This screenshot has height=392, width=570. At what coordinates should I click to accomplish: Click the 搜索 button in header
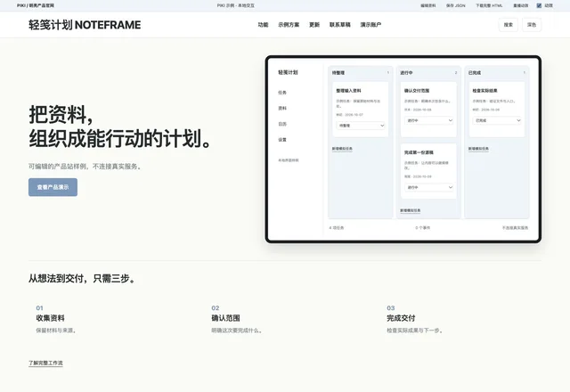tap(509, 25)
